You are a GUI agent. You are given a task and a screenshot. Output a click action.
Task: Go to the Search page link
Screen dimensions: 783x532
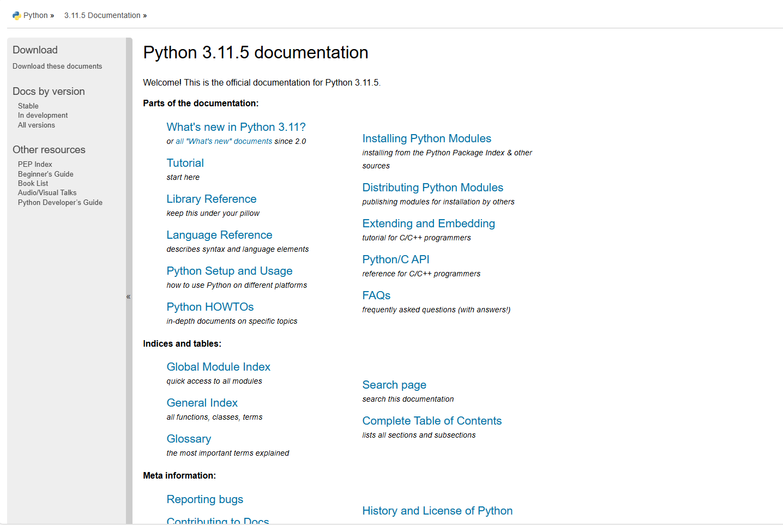(394, 385)
